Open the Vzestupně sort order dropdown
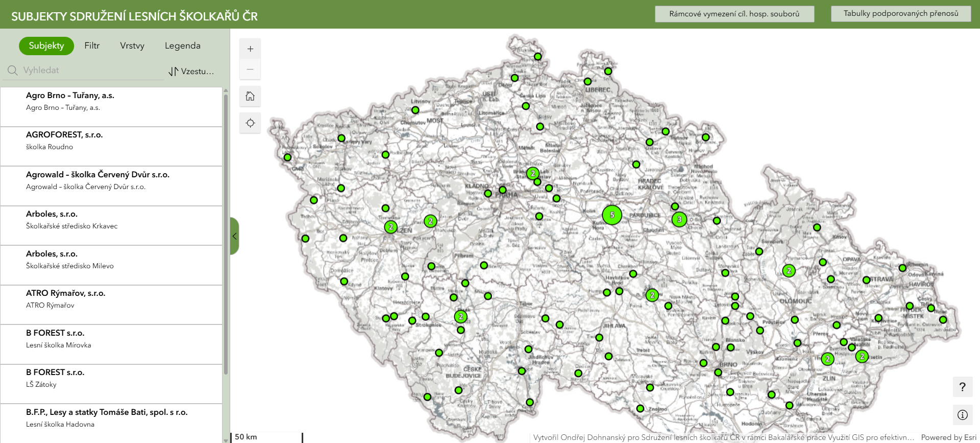Viewport: 980px width, 443px height. pos(191,72)
